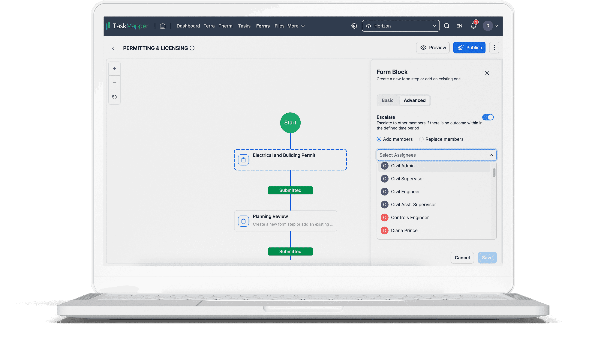Reset the canvas view

[114, 97]
